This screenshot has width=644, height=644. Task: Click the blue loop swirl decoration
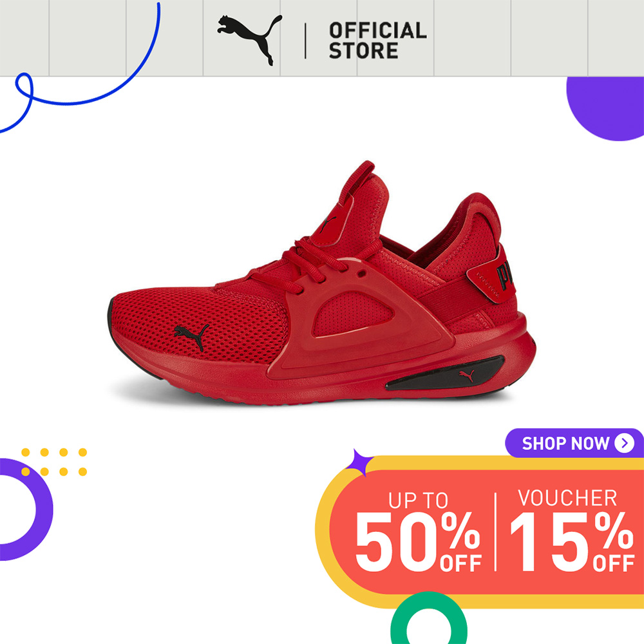click(x=80, y=68)
